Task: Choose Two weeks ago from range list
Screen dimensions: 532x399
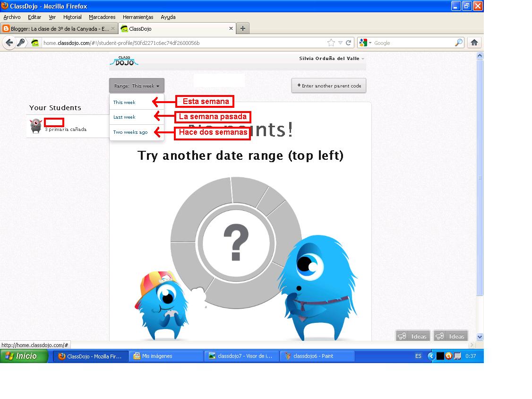Action: 137,132
